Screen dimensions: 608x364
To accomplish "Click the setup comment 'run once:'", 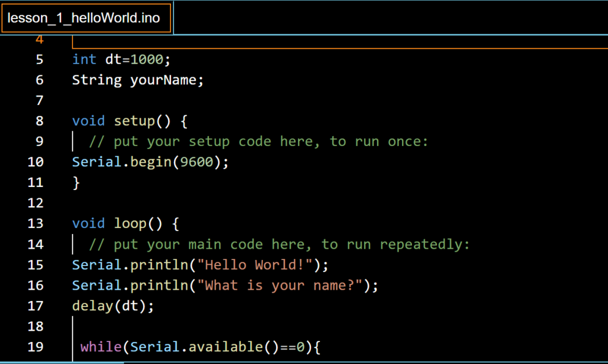I will pyautogui.click(x=391, y=141).
